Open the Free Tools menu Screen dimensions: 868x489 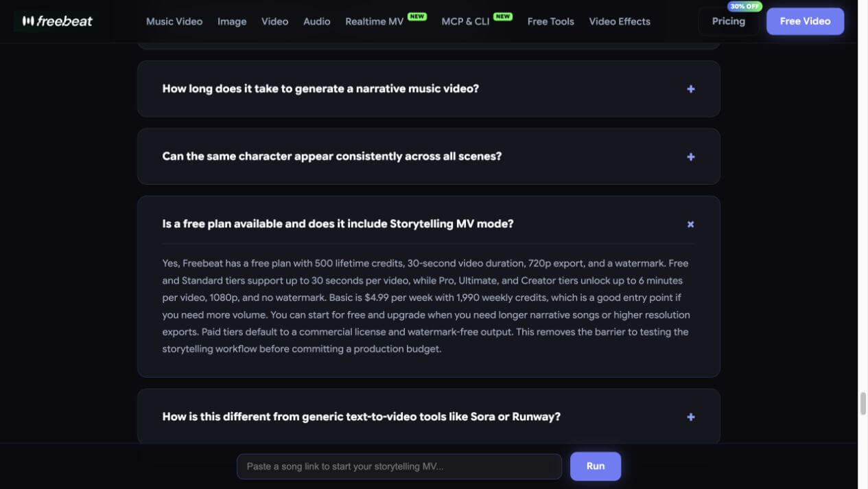550,21
